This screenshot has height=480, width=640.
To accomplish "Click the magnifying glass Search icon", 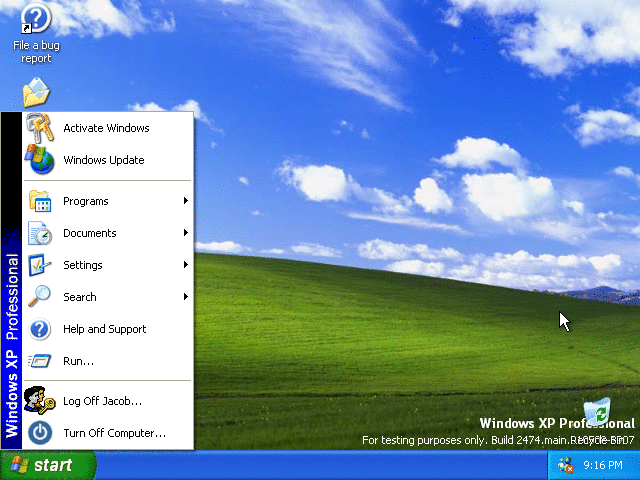I will coord(40,297).
